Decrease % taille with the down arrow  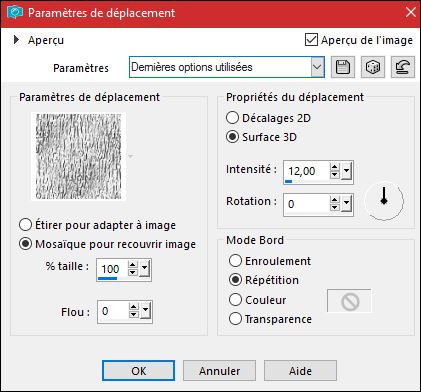point(133,272)
